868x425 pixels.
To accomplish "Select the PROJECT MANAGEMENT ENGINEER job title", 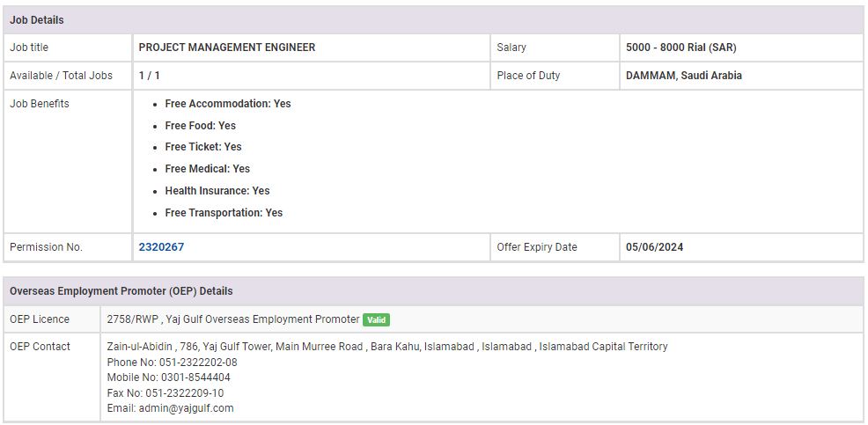I will click(x=226, y=48).
